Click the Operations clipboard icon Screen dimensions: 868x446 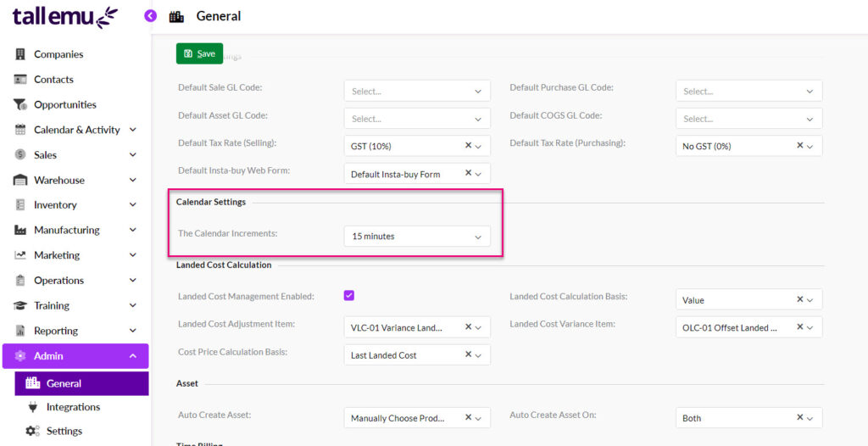20,281
